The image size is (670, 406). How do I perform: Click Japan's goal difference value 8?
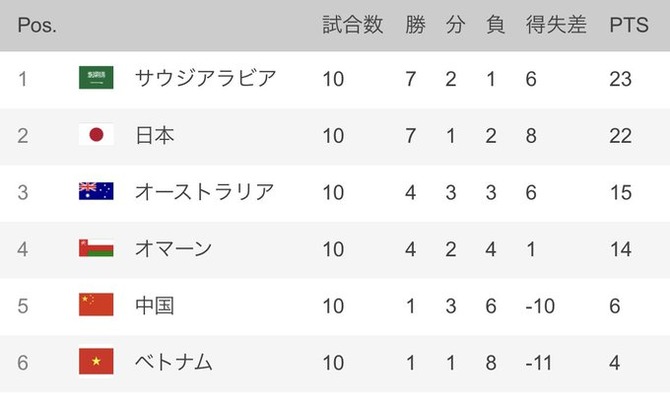click(x=531, y=135)
